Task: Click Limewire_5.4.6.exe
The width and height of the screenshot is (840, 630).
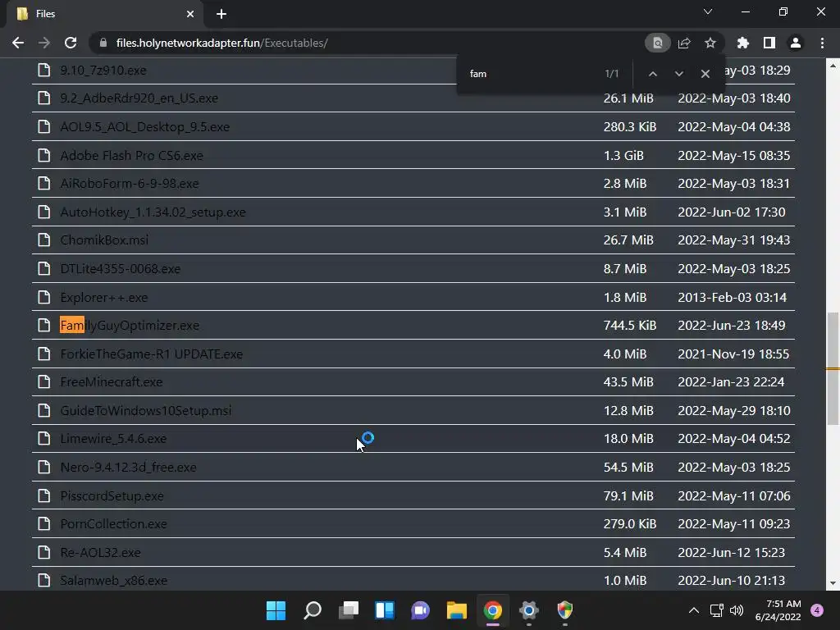Action: [113, 439]
